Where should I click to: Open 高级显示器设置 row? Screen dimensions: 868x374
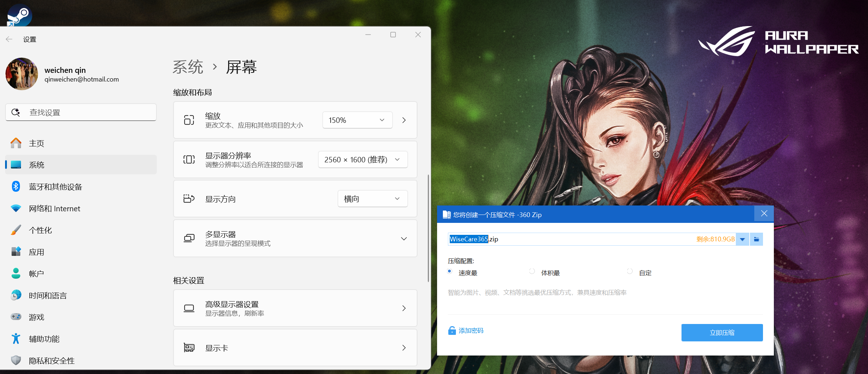tap(295, 308)
